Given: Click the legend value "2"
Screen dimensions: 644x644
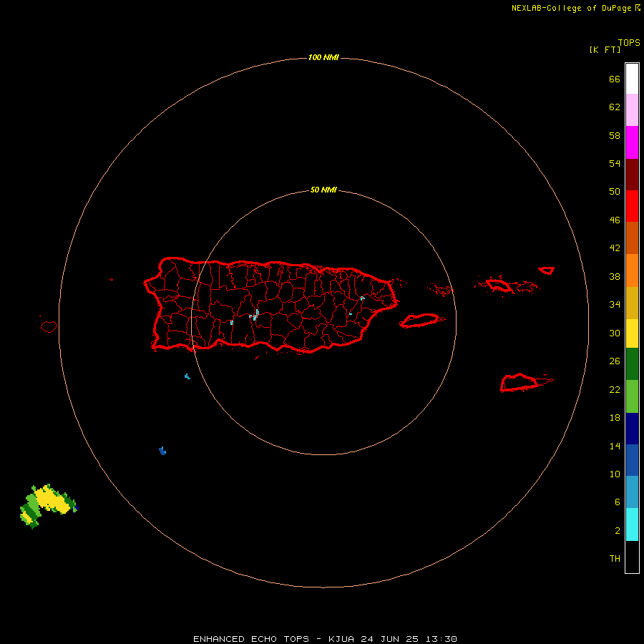Looking at the screenshot, I should pos(617,531).
